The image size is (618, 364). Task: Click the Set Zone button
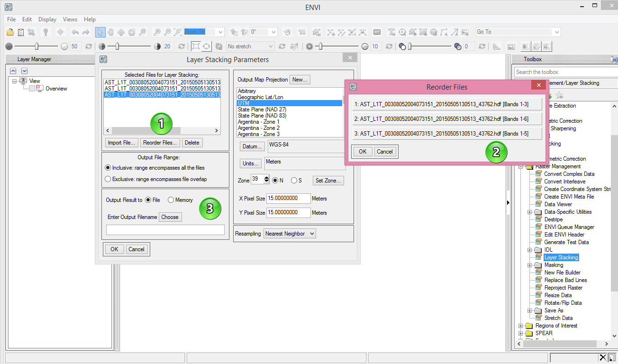click(x=328, y=181)
